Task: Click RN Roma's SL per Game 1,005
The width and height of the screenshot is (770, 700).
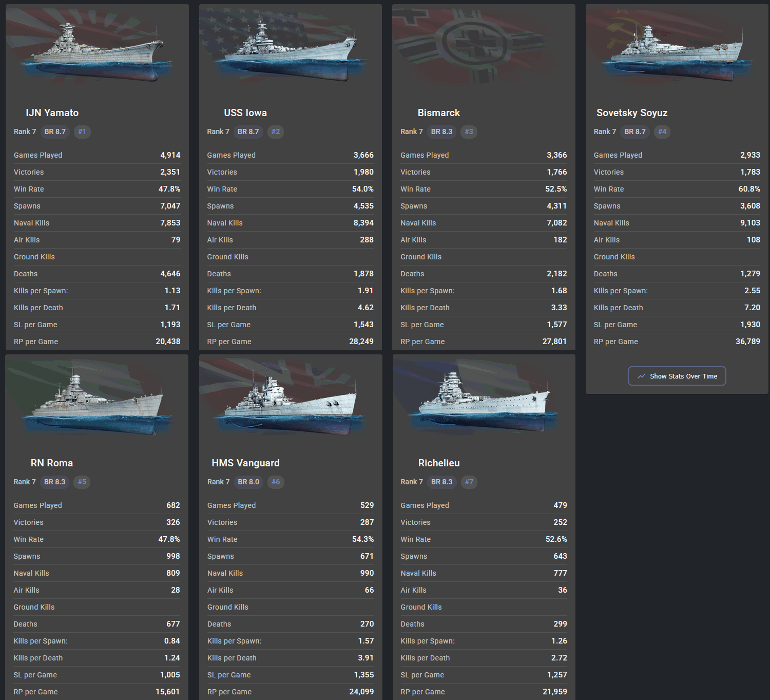Action: coord(170,675)
